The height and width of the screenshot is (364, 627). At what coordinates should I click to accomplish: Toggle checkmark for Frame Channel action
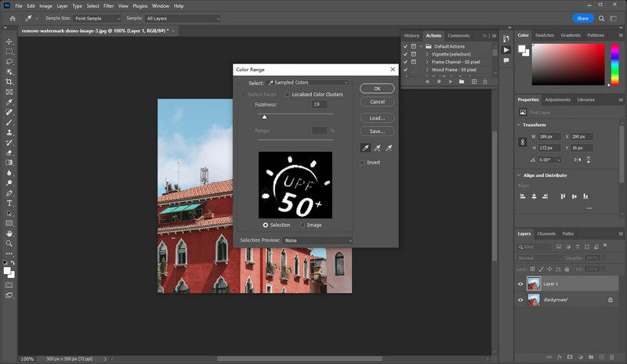[x=405, y=62]
